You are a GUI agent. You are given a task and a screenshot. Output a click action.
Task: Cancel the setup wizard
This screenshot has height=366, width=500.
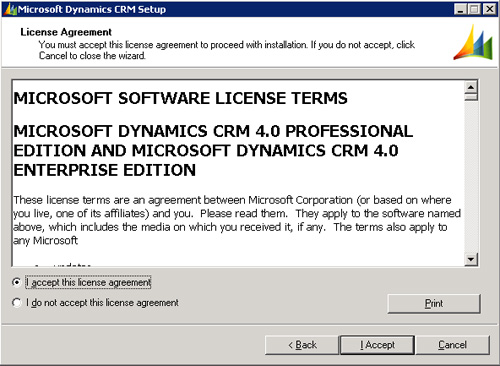coord(452,345)
